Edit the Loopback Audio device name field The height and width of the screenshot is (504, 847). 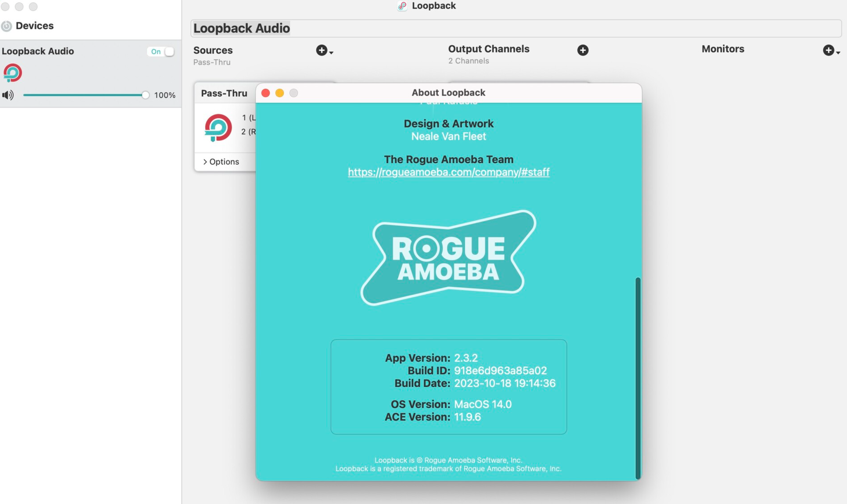click(x=516, y=28)
